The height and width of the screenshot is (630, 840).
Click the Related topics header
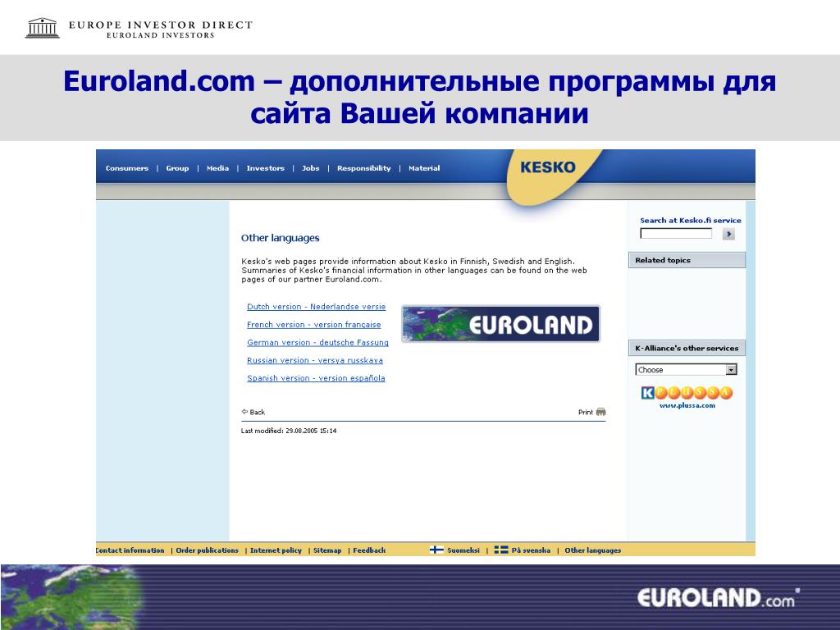coord(687,260)
